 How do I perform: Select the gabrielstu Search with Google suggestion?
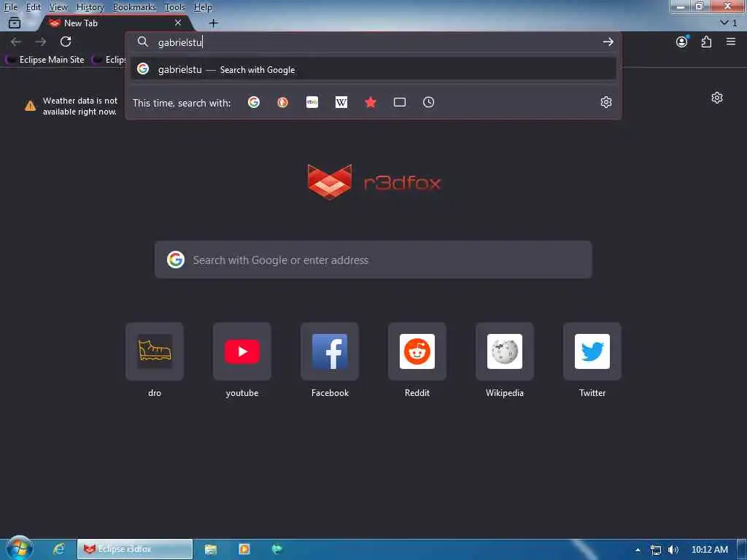[x=373, y=69]
